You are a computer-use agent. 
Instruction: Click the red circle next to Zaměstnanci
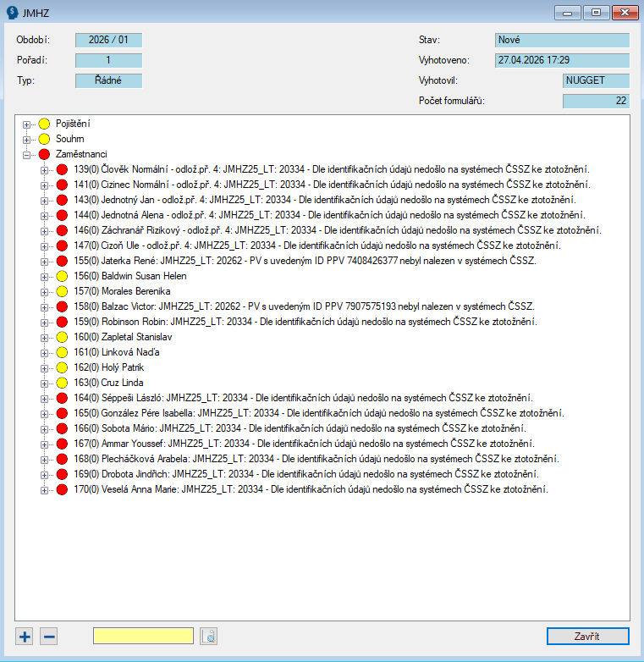44,154
